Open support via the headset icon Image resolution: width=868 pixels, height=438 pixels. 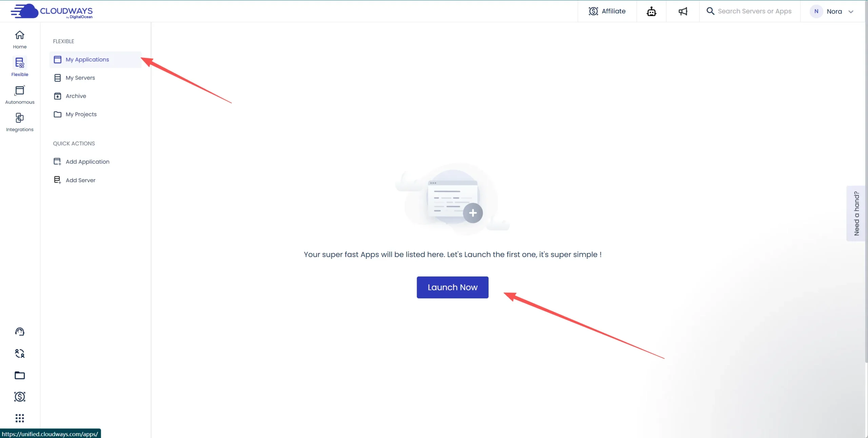(20, 331)
